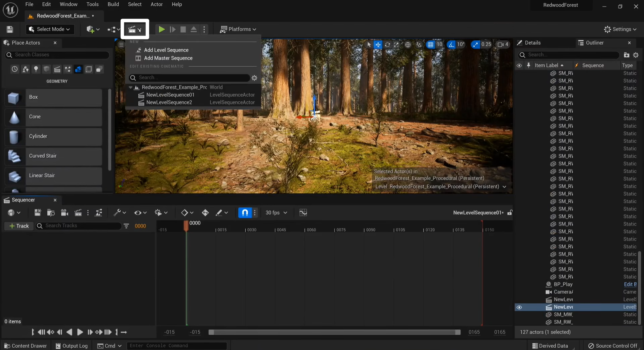Open the Build menu
This screenshot has height=350, width=644.
pyautogui.click(x=113, y=4)
